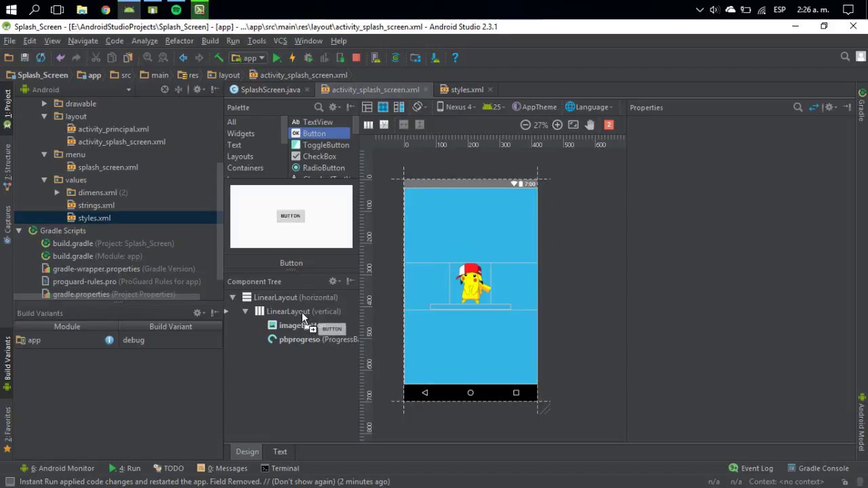Toggle the Structure tool window side tab

click(x=7, y=168)
